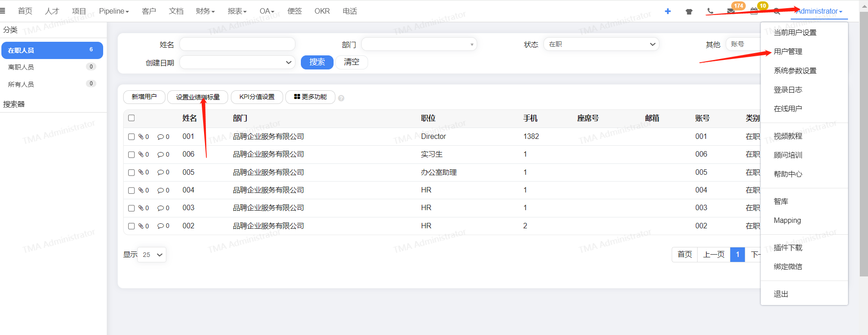Expand the 创建日期 dropdown
Image resolution: width=868 pixels, height=335 pixels.
pos(237,62)
